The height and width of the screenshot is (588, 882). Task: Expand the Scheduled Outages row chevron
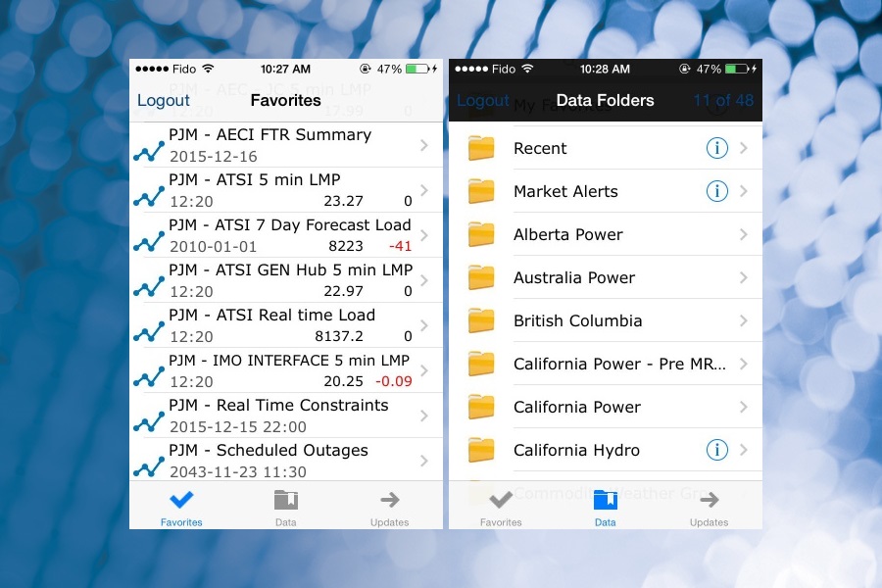coord(424,461)
